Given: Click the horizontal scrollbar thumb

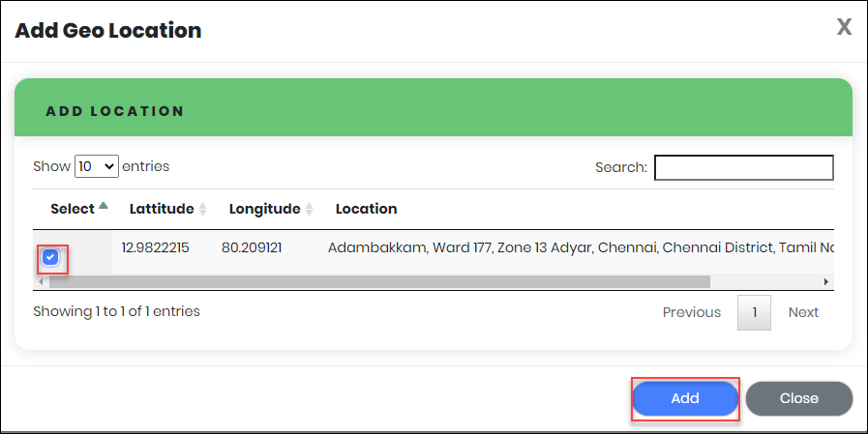Looking at the screenshot, I should (377, 281).
